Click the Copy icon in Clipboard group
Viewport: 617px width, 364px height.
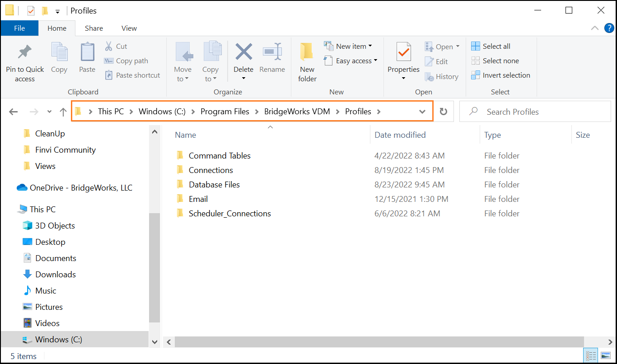(x=59, y=52)
